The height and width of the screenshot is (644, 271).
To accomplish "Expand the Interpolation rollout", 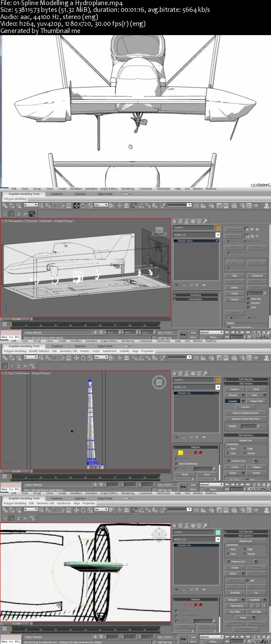I will coord(196,299).
